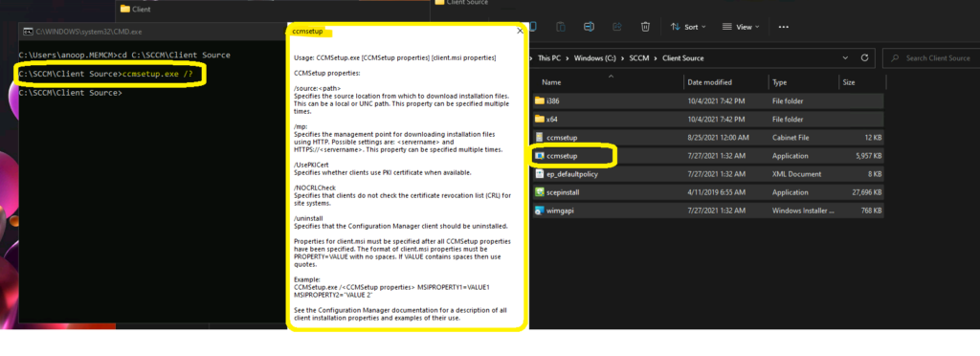This screenshot has height=356, width=980.
Task: Click Windows (C:) in the address breadcrumb
Action: point(594,58)
